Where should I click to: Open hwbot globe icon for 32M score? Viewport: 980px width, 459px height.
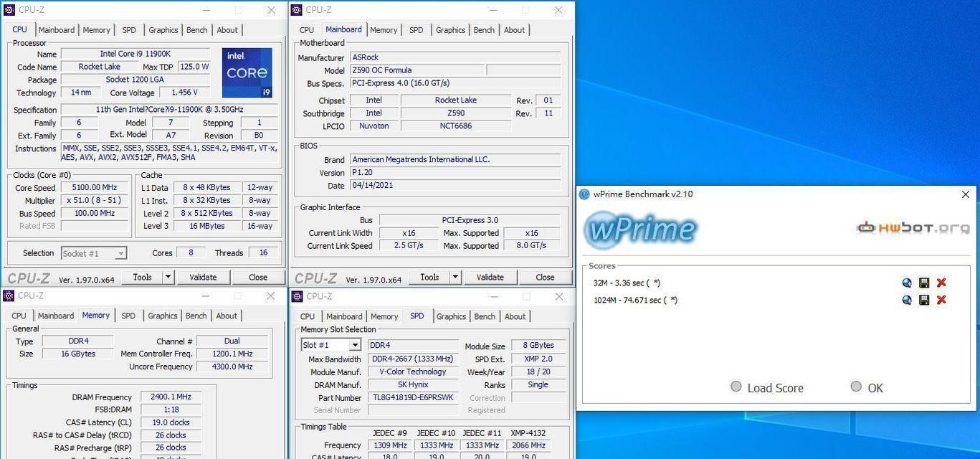pyautogui.click(x=907, y=283)
